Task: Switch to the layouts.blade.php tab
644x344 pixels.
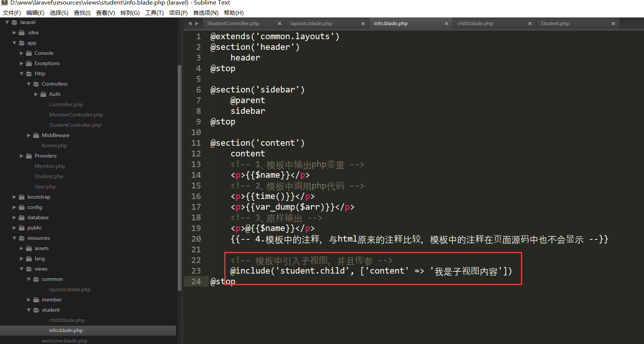Action: point(327,24)
